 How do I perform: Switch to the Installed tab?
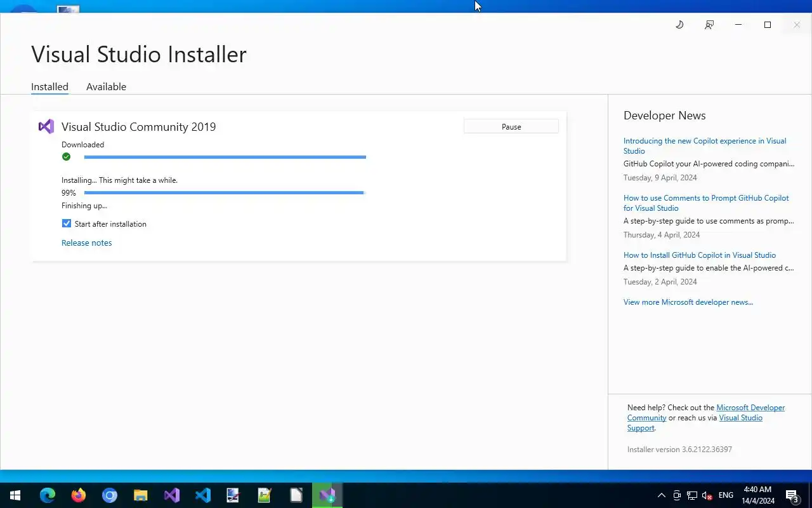[x=49, y=87]
